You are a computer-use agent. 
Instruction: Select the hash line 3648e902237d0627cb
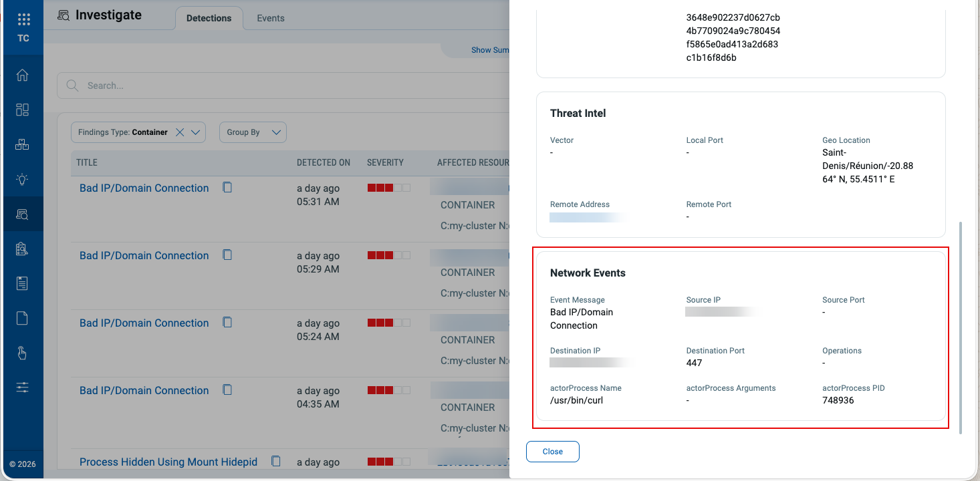733,17
